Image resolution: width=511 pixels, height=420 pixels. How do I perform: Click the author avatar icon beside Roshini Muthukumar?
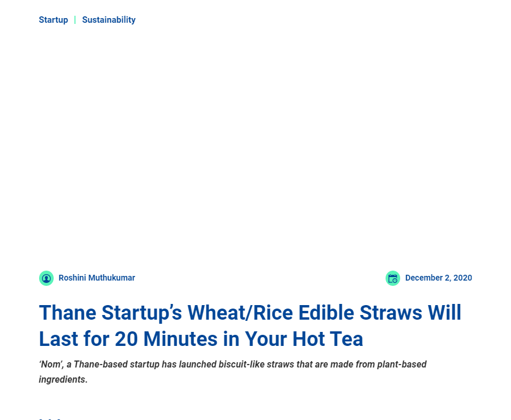coord(46,278)
